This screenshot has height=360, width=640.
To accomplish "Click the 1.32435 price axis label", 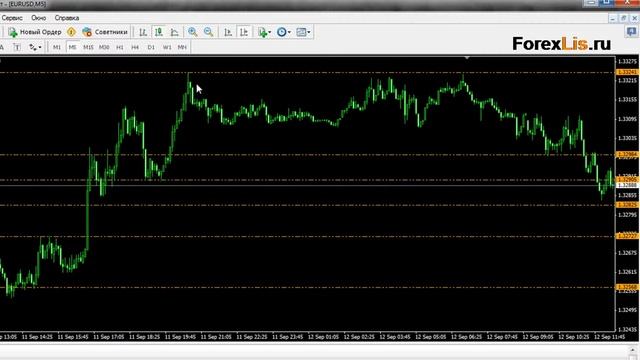I will pyautogui.click(x=627, y=329).
